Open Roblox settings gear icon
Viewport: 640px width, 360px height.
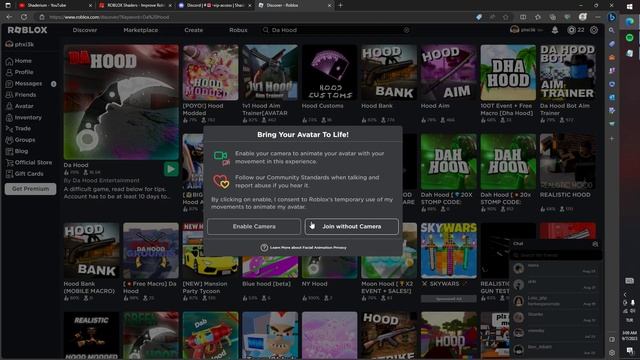[x=594, y=30]
